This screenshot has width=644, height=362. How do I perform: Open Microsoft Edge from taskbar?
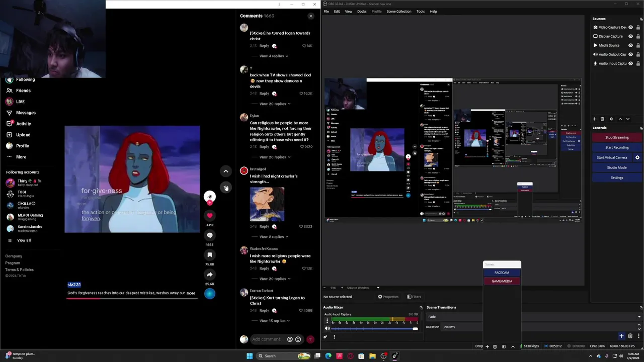tap(328, 356)
